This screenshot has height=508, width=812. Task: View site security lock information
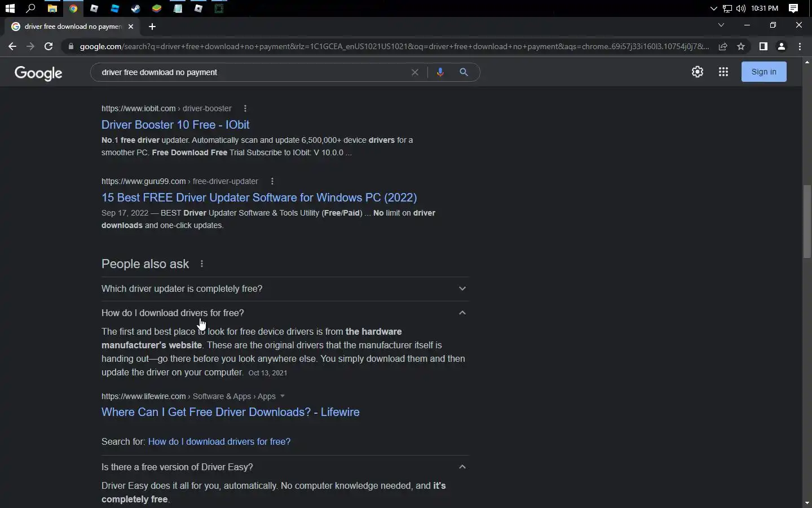(70, 46)
